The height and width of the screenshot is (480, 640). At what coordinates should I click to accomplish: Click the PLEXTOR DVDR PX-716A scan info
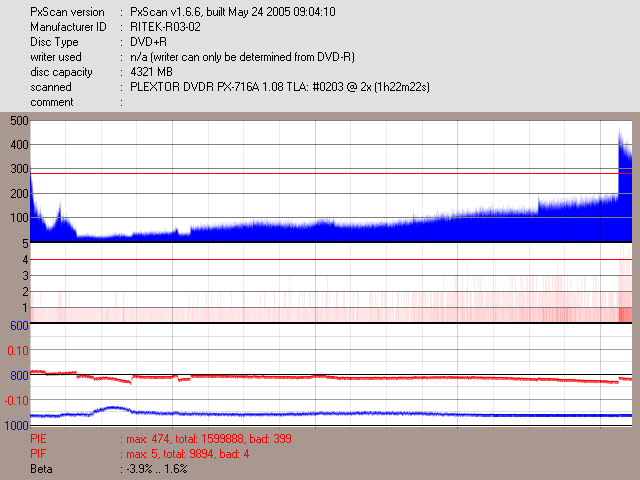pyautogui.click(x=280, y=87)
